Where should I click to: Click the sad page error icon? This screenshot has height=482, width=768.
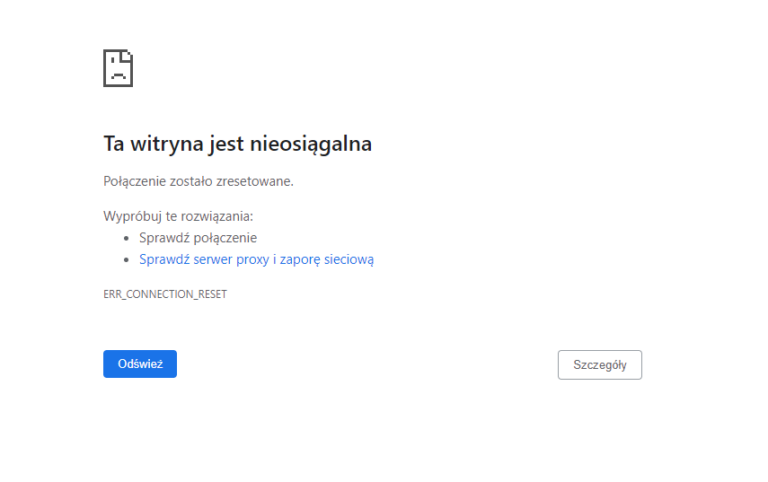coord(118,68)
